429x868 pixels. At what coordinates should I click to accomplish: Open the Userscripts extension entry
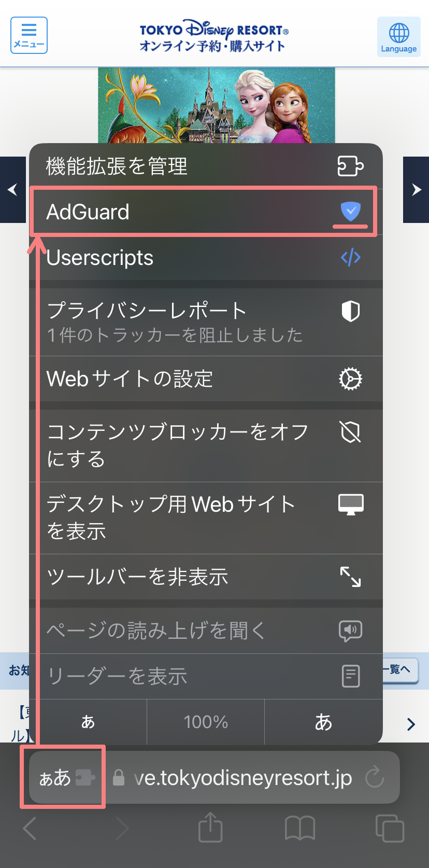point(206,258)
